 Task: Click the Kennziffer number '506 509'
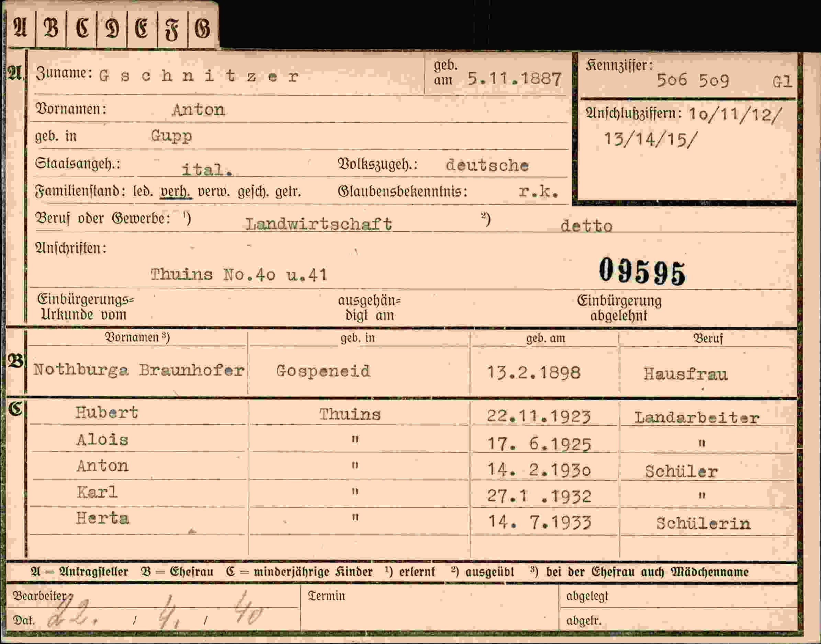pyautogui.click(x=693, y=80)
